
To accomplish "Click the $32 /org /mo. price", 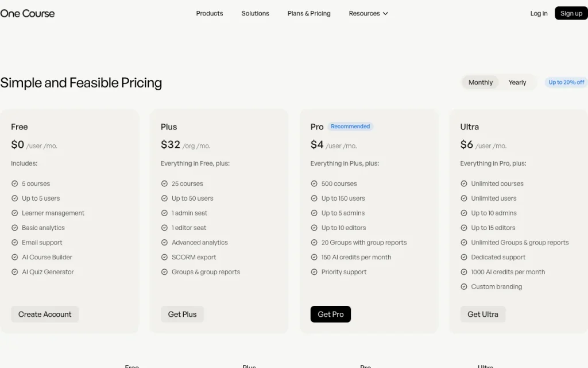I will (185, 144).
